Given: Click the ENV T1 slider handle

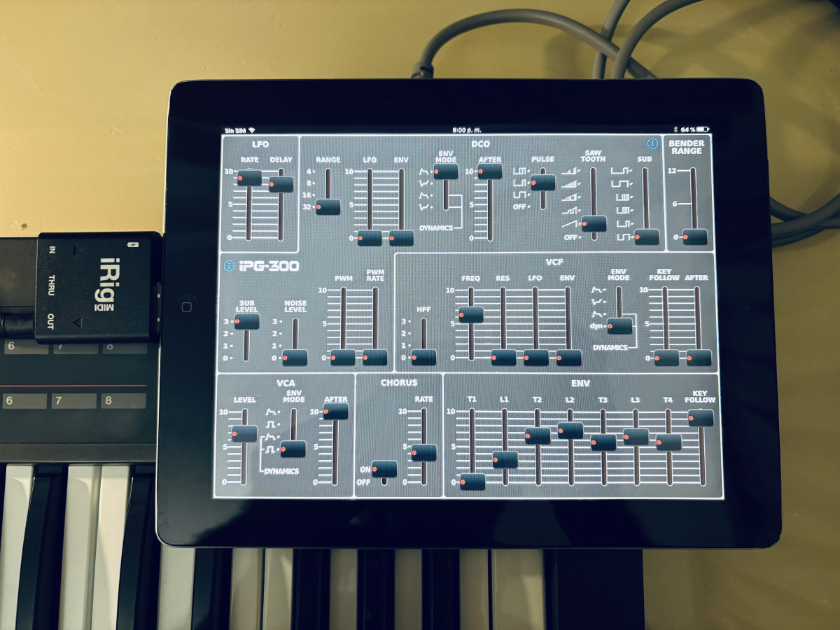Looking at the screenshot, I should [472, 482].
